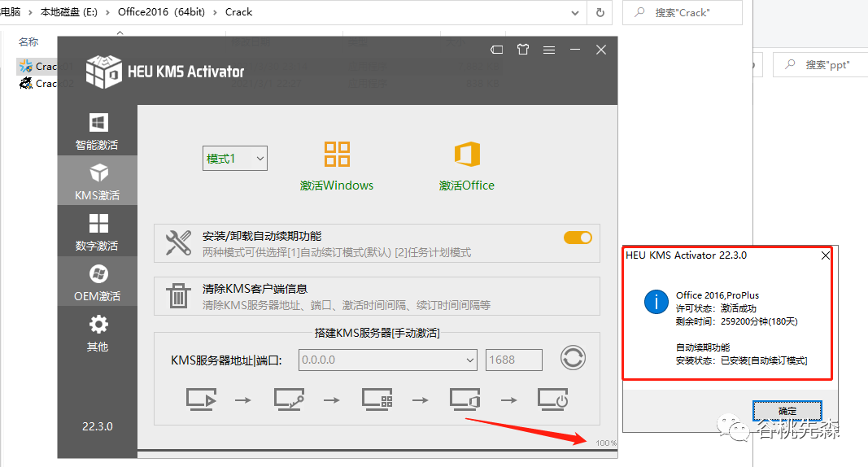This screenshot has width=868, height=467.
Task: Open the skin shirt icon in title bar
Action: coord(523,50)
